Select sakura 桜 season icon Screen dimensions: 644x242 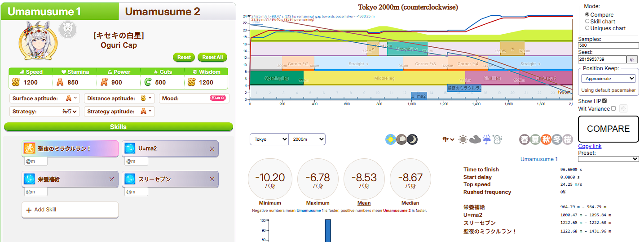[x=568, y=139]
